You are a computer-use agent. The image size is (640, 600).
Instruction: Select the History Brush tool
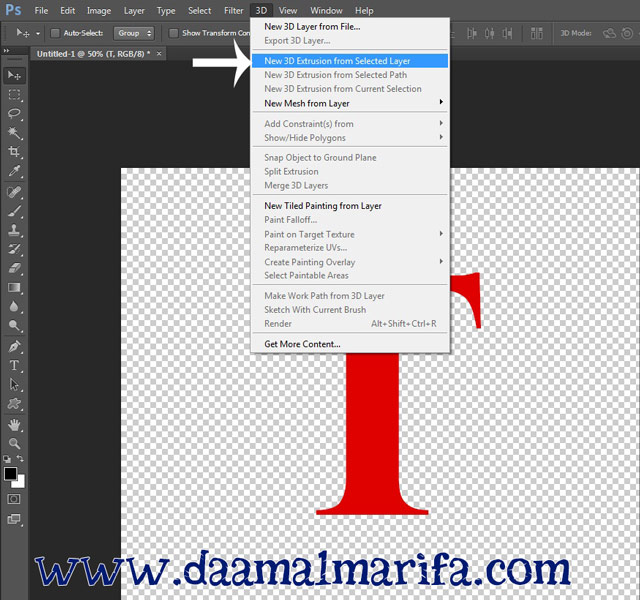[x=14, y=249]
